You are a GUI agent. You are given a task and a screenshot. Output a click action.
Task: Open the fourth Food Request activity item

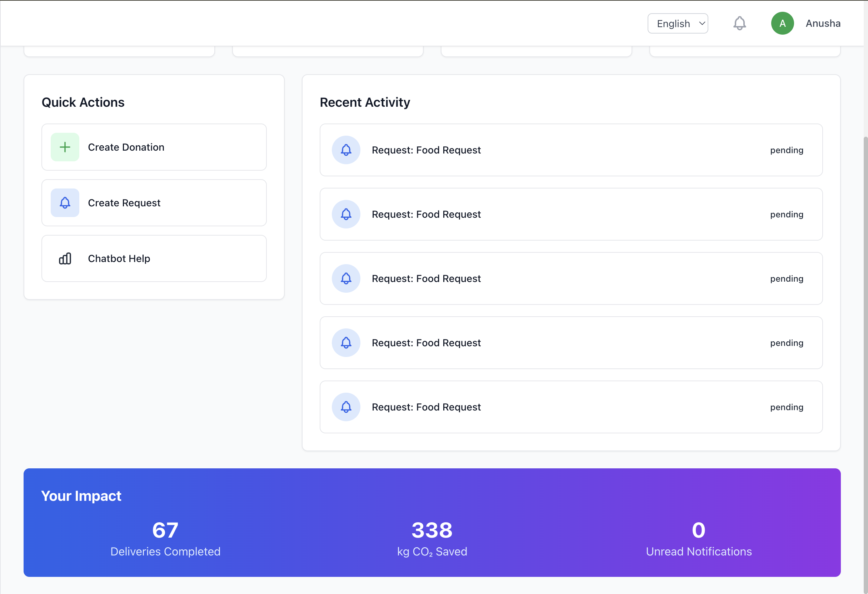coord(571,343)
